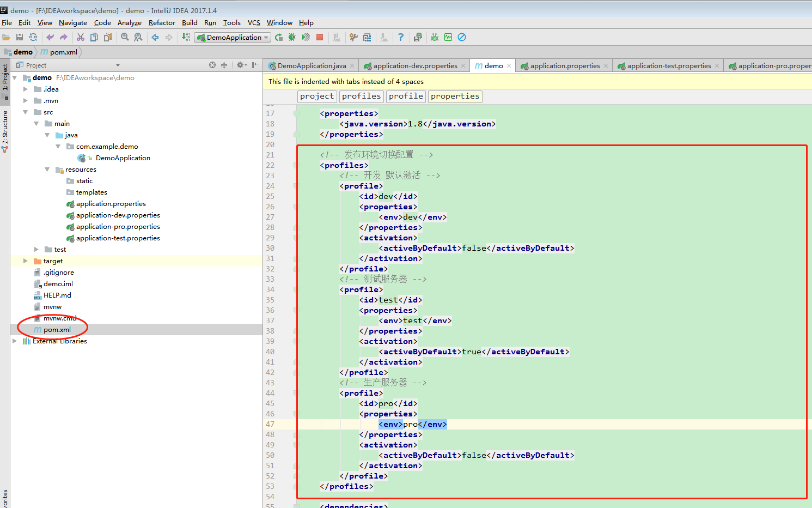
Task: Select .gitignore file in tree
Action: [59, 272]
